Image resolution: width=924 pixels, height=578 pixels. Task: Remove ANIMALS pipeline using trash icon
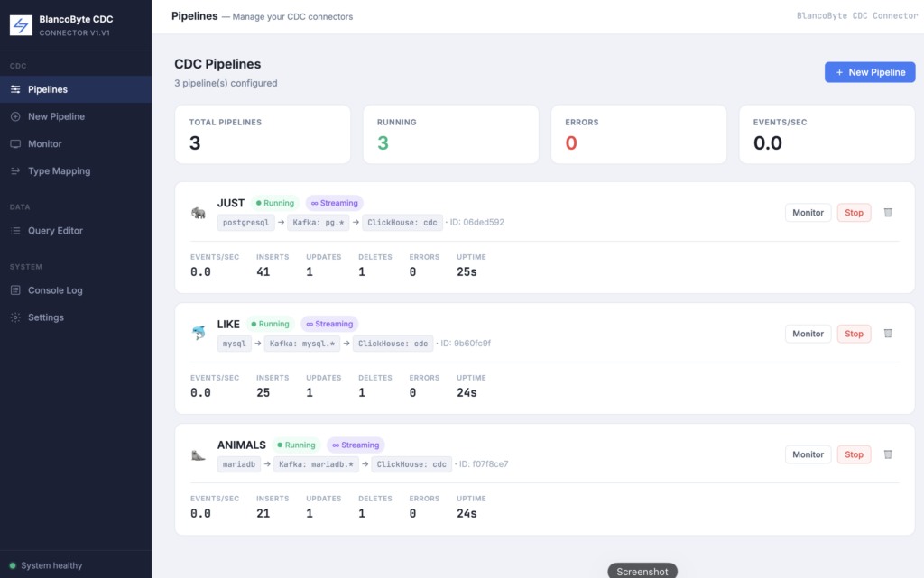click(888, 454)
